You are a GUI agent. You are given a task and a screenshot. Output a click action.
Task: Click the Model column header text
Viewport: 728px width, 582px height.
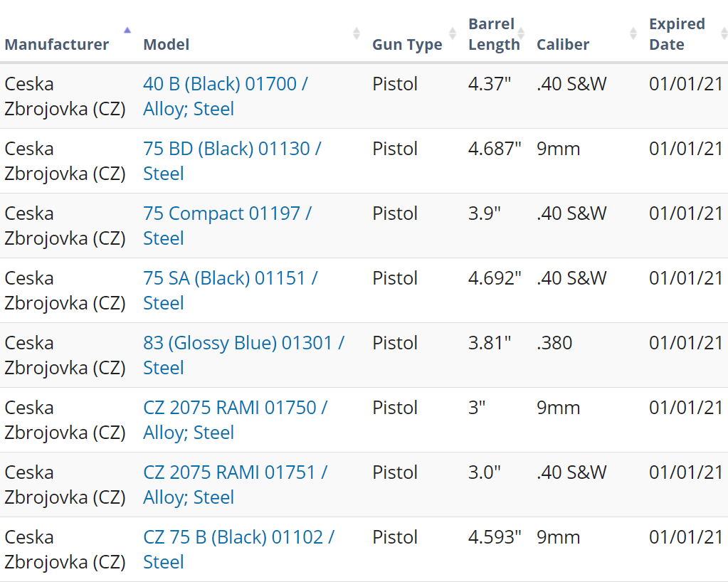tap(167, 45)
